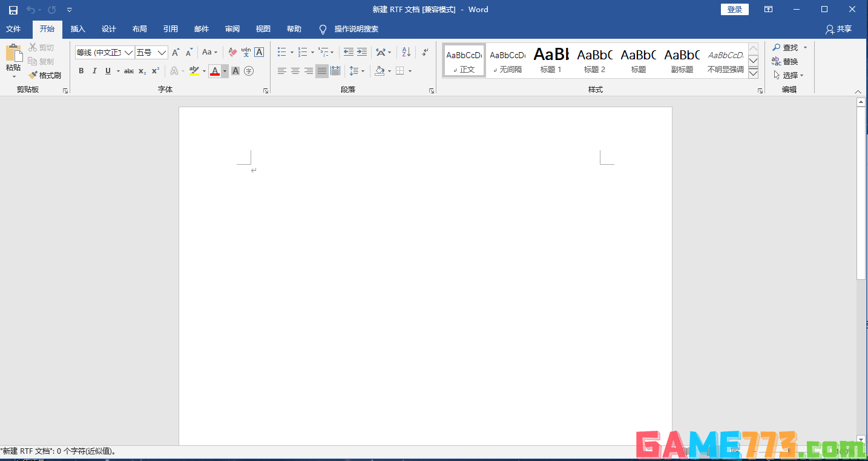Increase paragraph indent
Viewport: 868px width, 461px height.
362,53
